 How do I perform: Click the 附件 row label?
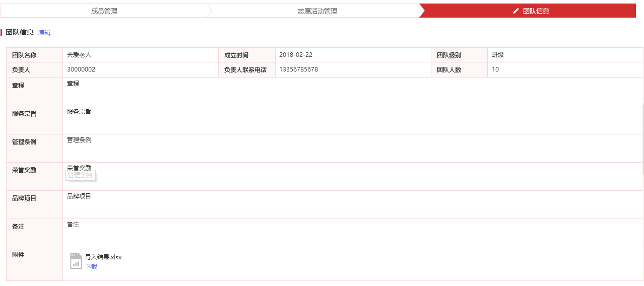[18, 255]
